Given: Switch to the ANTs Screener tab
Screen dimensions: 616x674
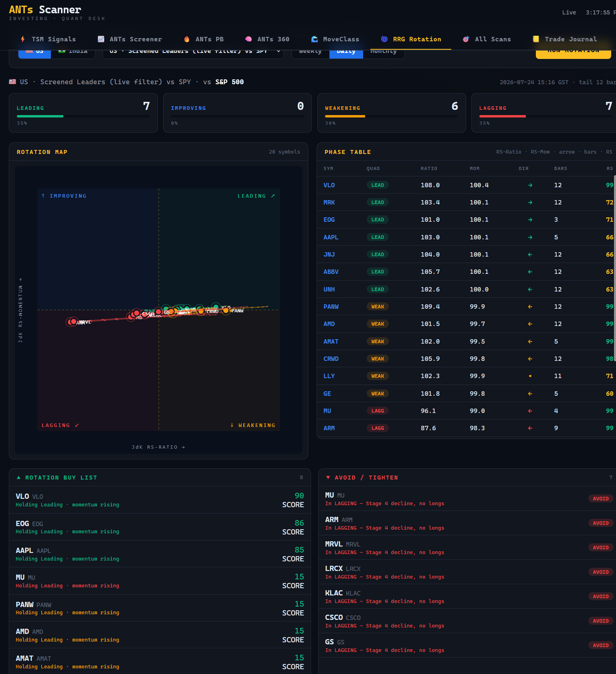Looking at the screenshot, I should (x=130, y=39).
